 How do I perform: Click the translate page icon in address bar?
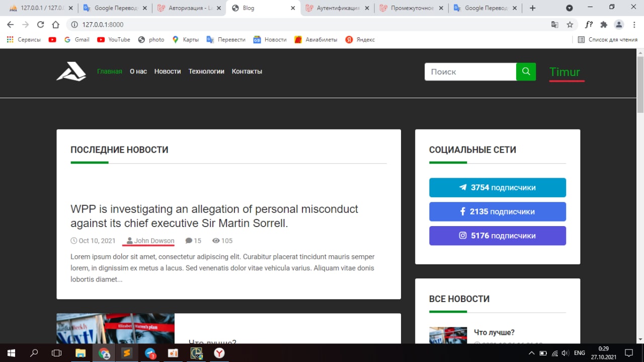[554, 24]
